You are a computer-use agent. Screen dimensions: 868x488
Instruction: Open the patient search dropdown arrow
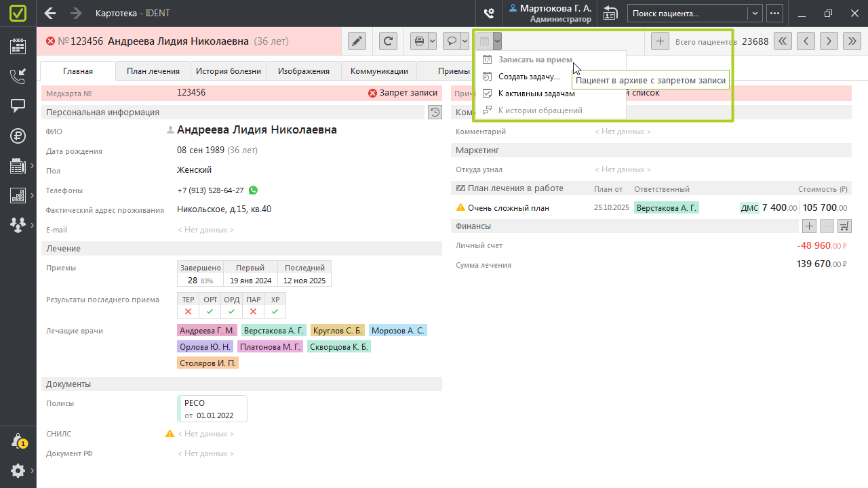click(754, 14)
